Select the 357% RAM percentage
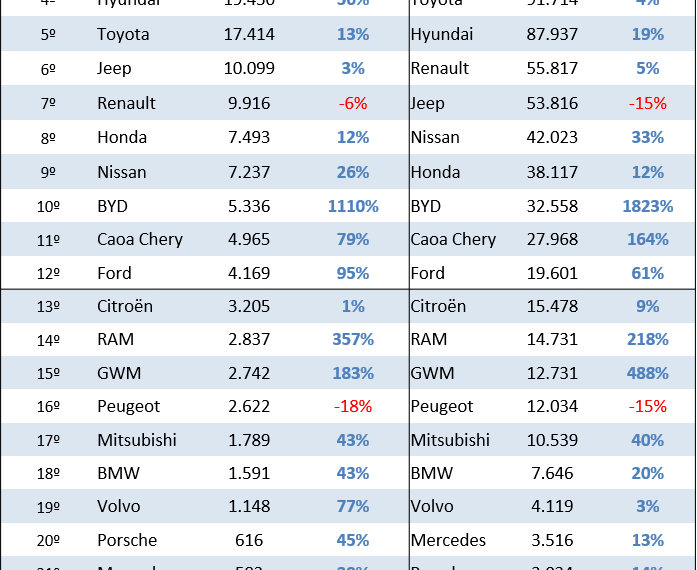697x570 pixels. [353, 340]
